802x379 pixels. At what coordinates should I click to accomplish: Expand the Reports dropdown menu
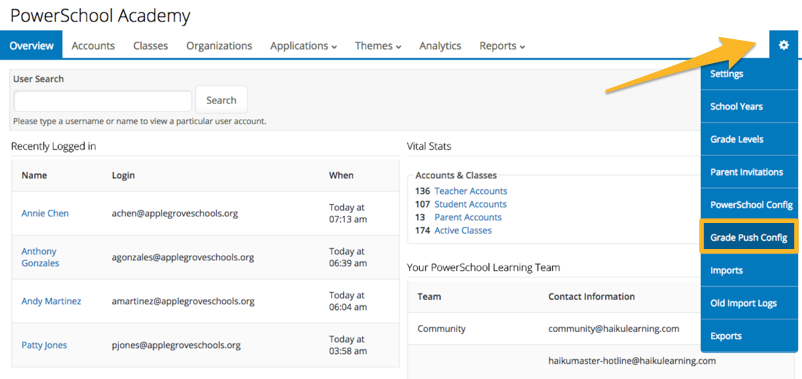click(x=502, y=46)
